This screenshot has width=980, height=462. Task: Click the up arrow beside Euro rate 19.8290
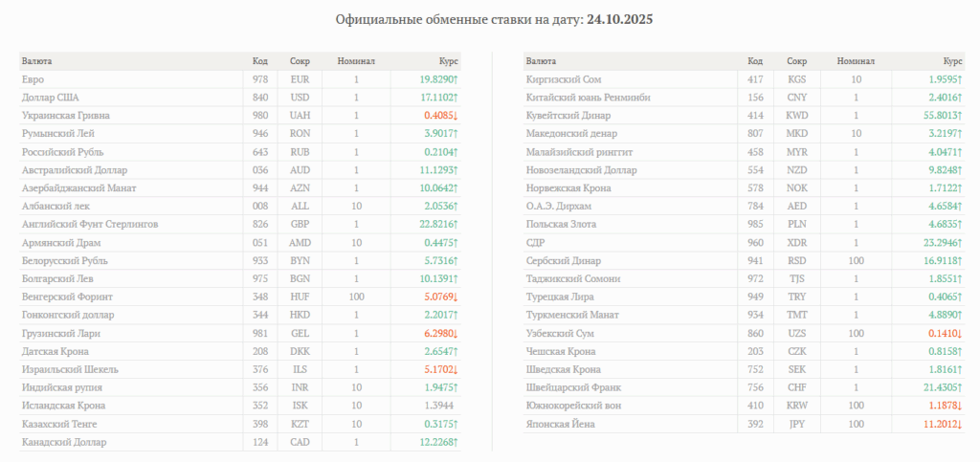(x=456, y=79)
